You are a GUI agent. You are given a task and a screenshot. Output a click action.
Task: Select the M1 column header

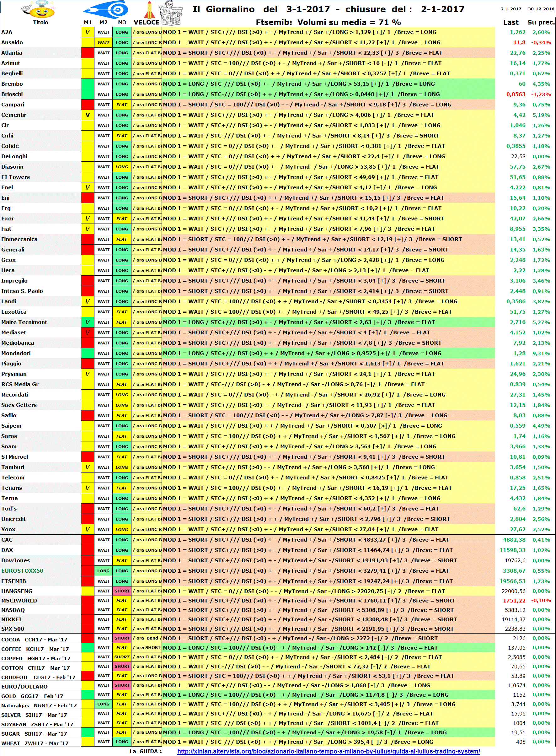click(x=88, y=22)
